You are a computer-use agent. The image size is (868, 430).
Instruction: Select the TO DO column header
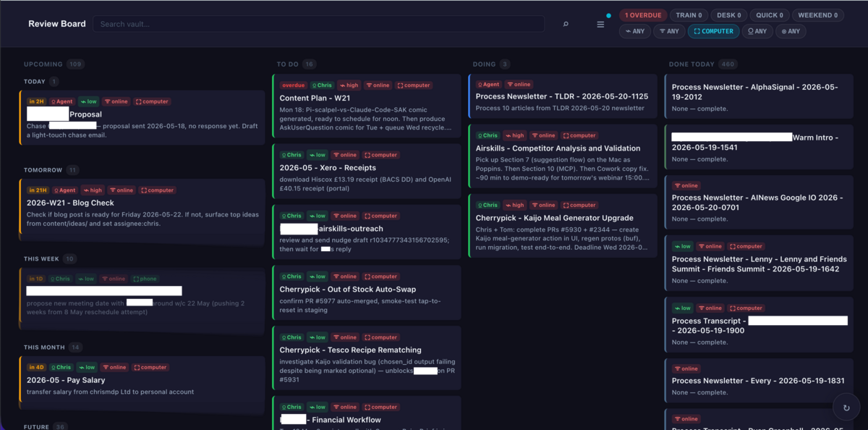coord(297,64)
